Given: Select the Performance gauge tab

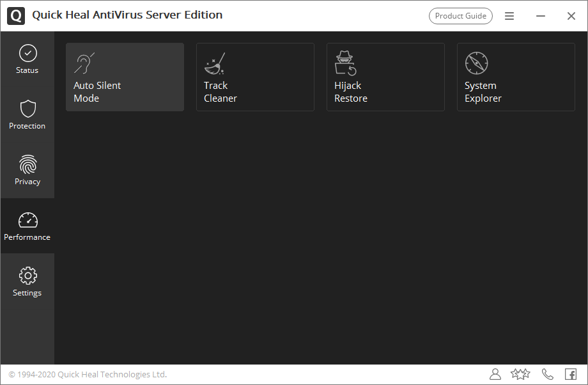Looking at the screenshot, I should [x=27, y=226].
